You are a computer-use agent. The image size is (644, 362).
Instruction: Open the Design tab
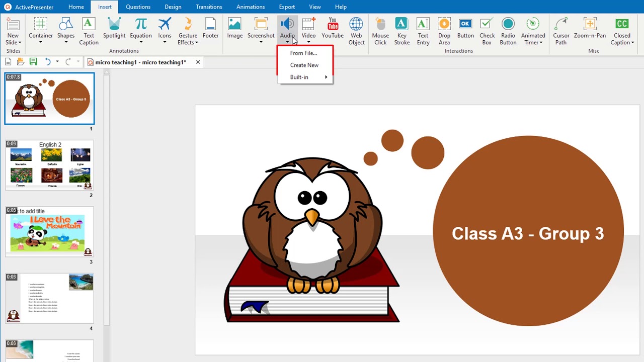[x=173, y=7]
